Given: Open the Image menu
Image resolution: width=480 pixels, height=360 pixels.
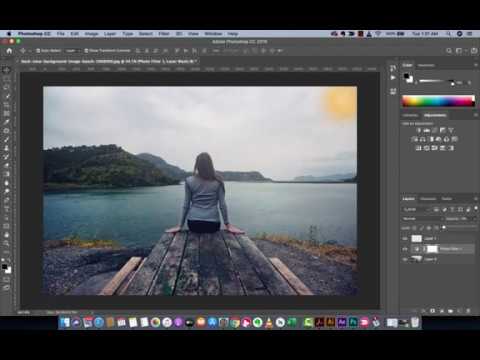Looking at the screenshot, I should pyautogui.click(x=91, y=34).
